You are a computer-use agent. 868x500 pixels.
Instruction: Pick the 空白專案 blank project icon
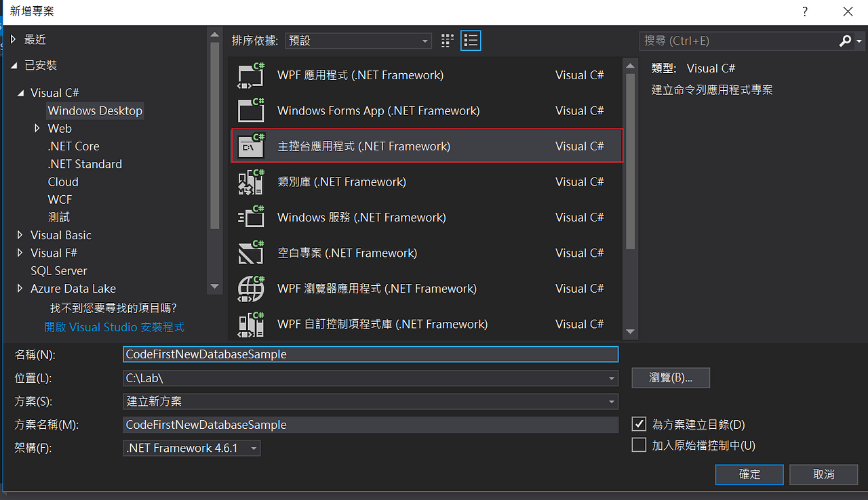click(x=251, y=253)
